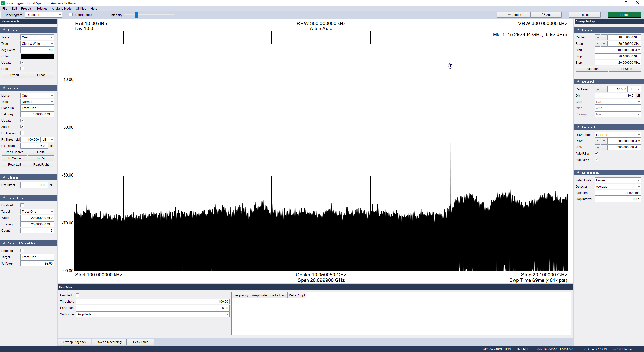Click marker 1 diamond on trace
Viewport: 644px width, 352px height.
coord(450,66)
